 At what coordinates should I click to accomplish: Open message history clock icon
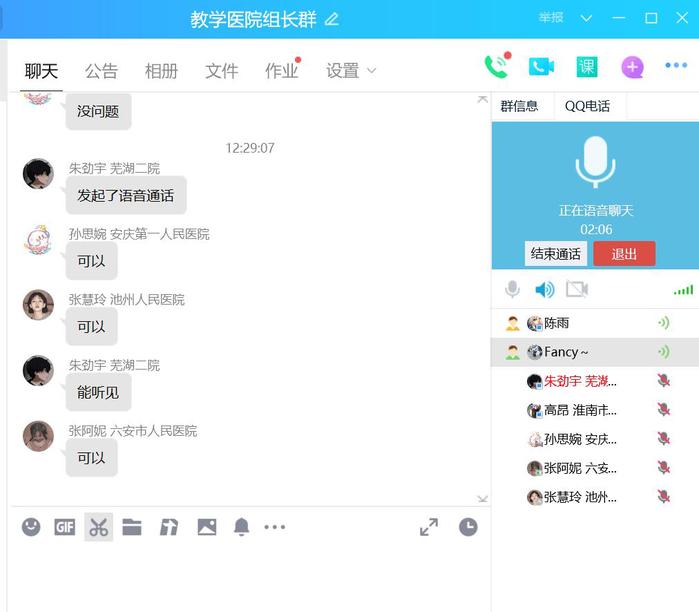pyautogui.click(x=468, y=527)
